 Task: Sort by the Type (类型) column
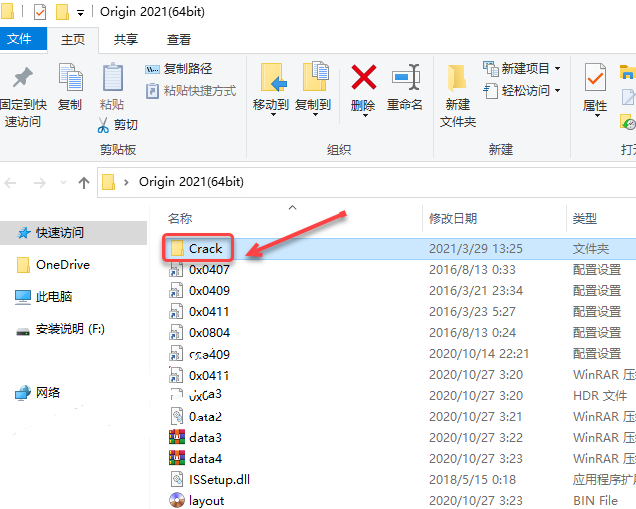(584, 219)
